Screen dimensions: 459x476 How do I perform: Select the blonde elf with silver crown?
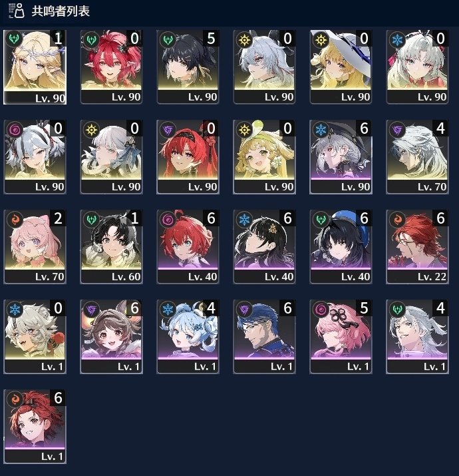click(x=35, y=67)
